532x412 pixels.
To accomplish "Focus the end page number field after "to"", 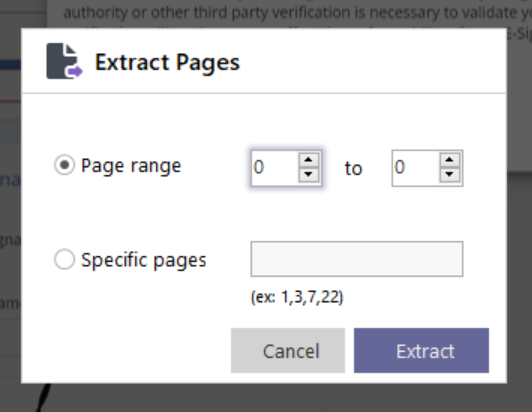I will tap(416, 168).
